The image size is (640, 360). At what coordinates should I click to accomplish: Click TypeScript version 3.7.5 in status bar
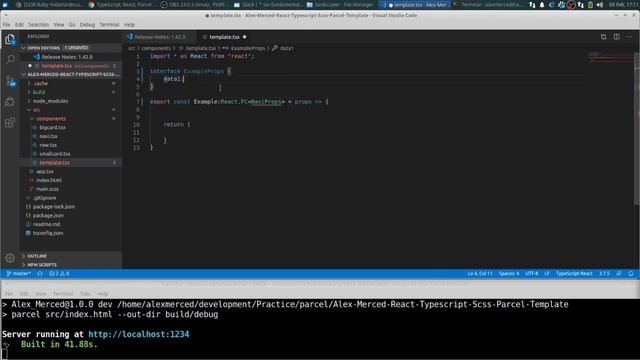[x=604, y=273]
